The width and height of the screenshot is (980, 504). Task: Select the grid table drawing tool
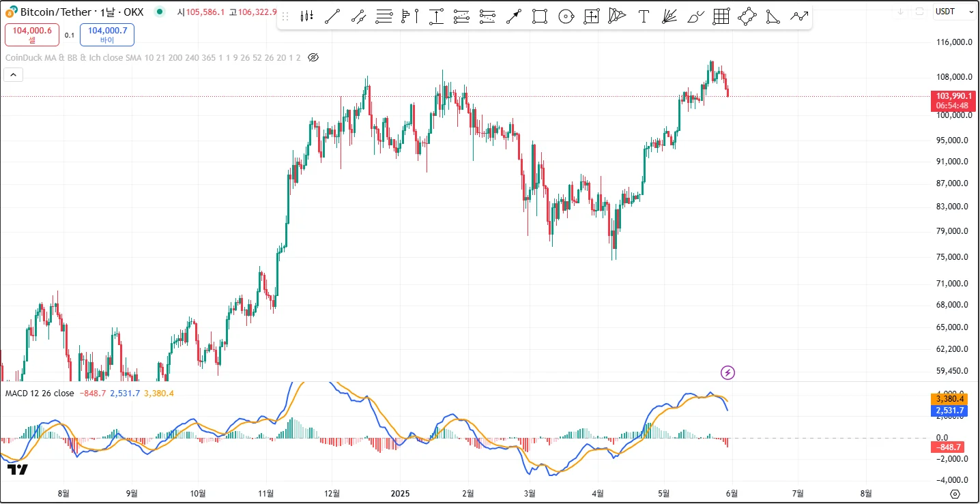pyautogui.click(x=721, y=17)
